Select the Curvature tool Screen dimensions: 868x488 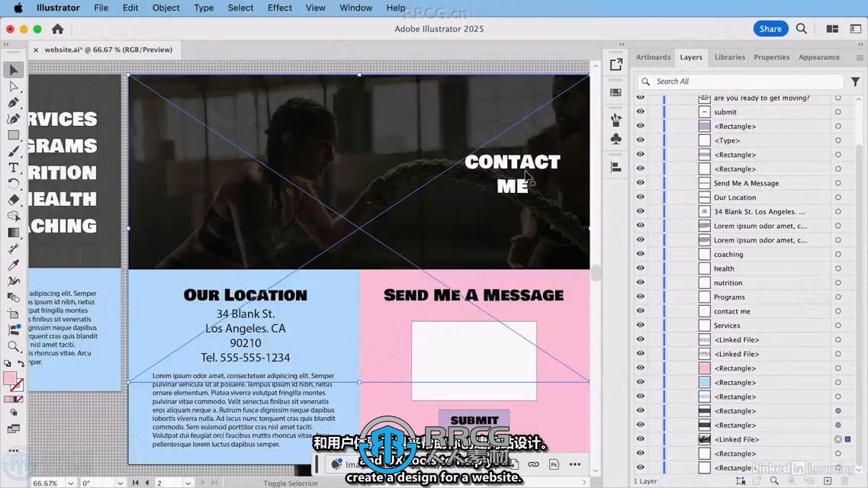coord(14,118)
